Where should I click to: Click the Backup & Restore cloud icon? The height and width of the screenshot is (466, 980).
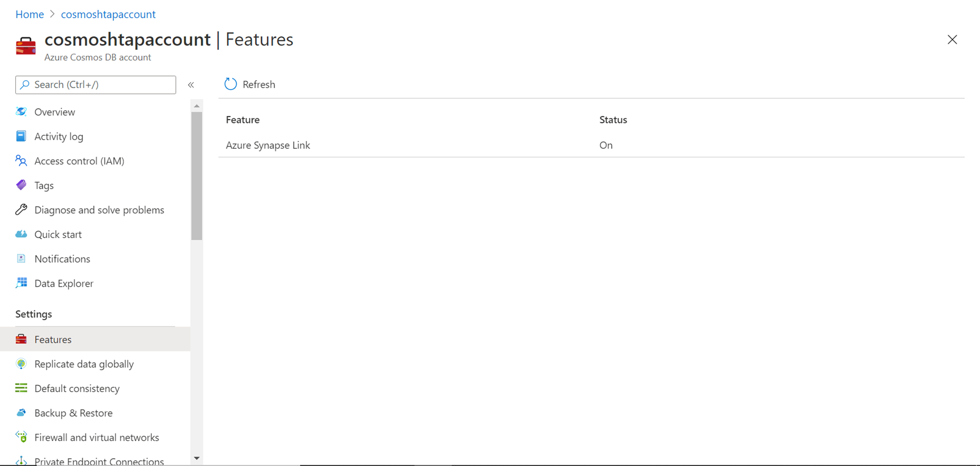click(21, 413)
